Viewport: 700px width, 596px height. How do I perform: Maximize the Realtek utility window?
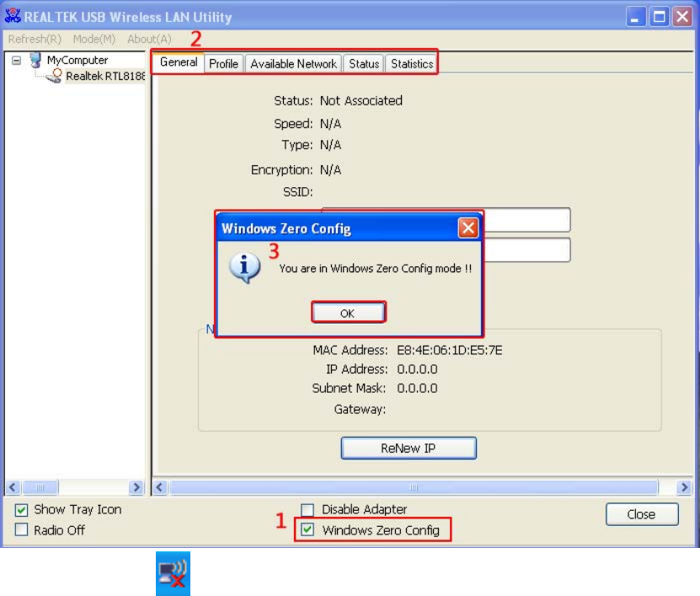(659, 17)
